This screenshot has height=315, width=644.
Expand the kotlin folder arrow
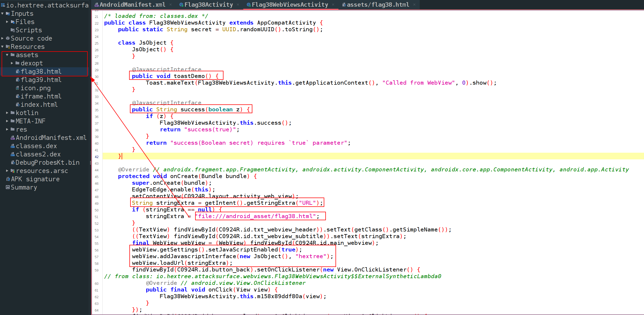pos(7,113)
